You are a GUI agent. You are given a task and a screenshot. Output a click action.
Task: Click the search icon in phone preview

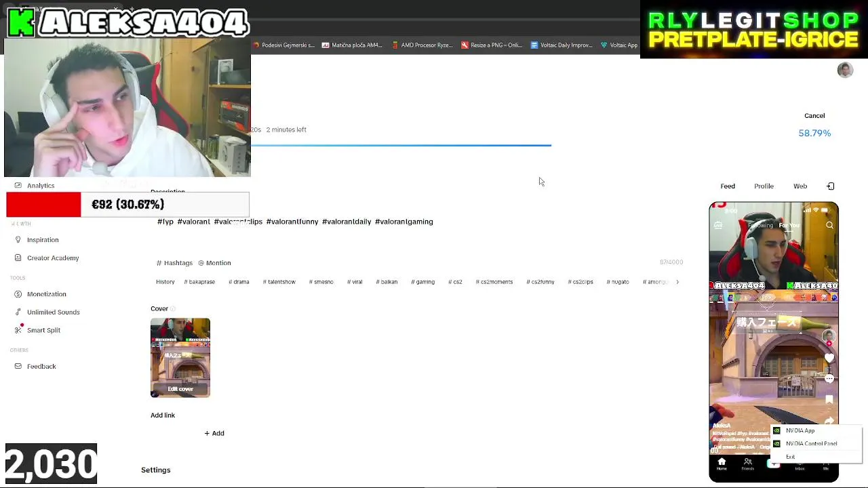829,226
